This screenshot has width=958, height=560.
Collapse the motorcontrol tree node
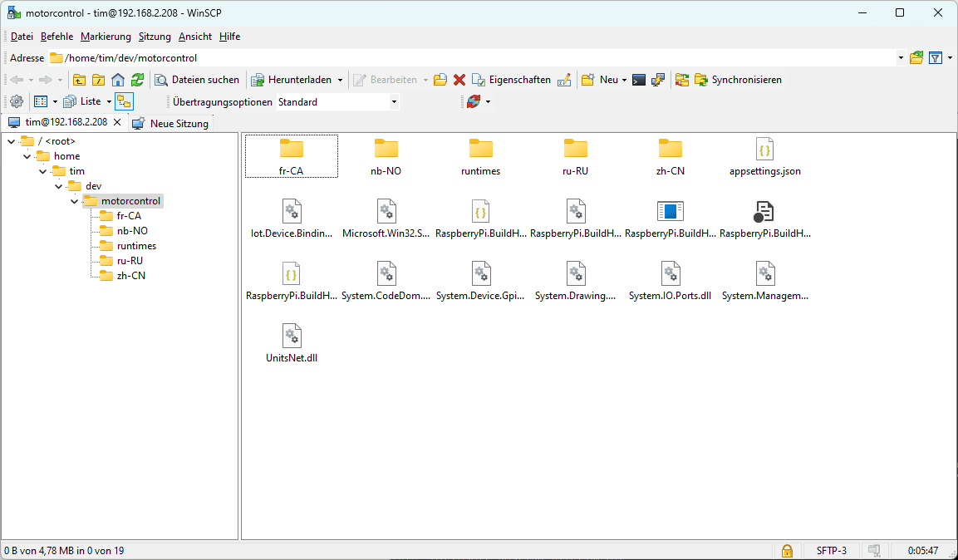coord(75,201)
